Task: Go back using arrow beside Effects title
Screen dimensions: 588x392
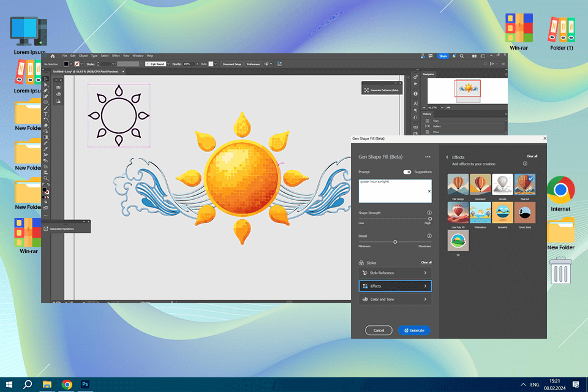Action: coord(447,157)
